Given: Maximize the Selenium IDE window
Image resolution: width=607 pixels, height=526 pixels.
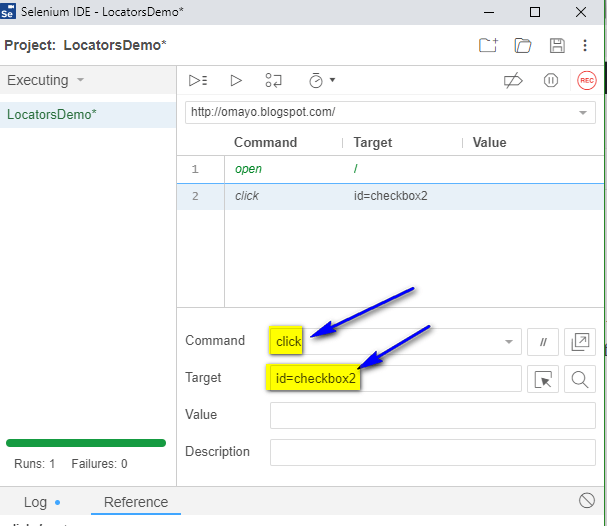Looking at the screenshot, I should [x=535, y=12].
